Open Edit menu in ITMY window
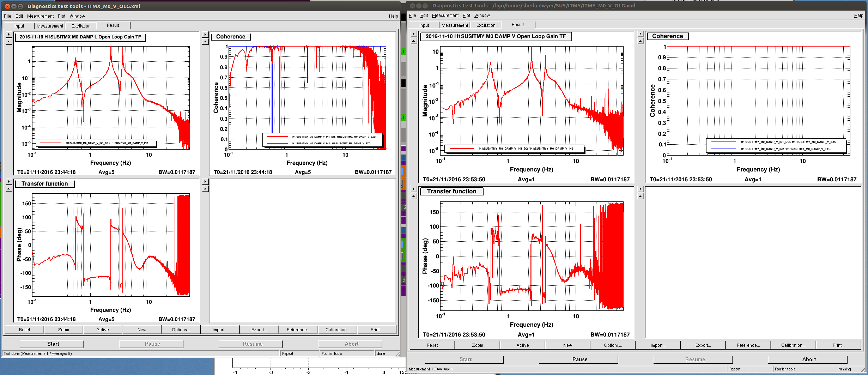The height and width of the screenshot is (375, 868). (424, 15)
